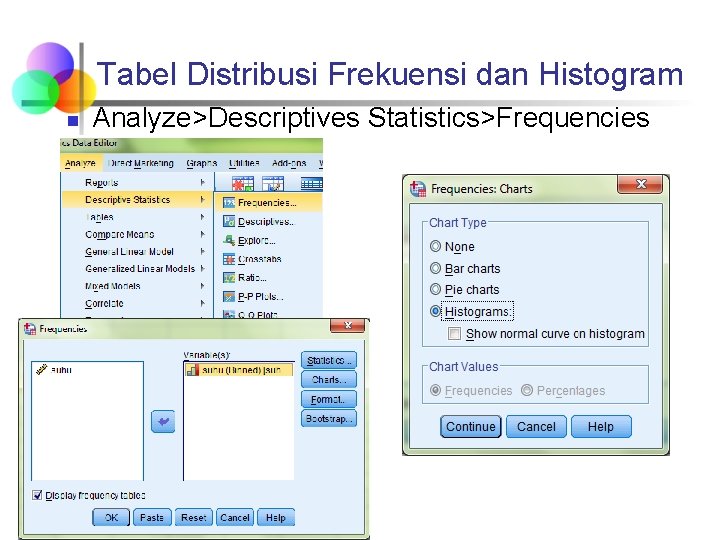The height and width of the screenshot is (540, 720).
Task: Expand General Linear Model submenu arrow
Action: click(202, 252)
